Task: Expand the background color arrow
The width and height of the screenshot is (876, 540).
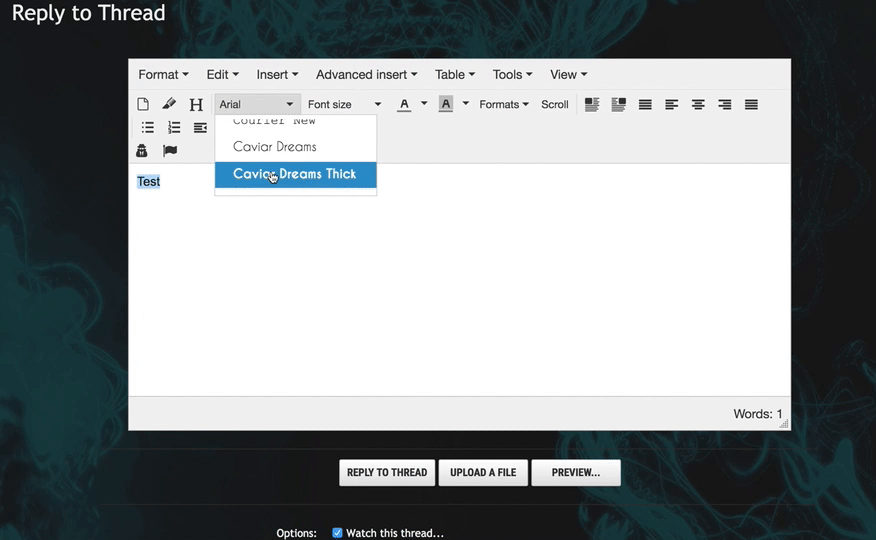Action: 465,103
